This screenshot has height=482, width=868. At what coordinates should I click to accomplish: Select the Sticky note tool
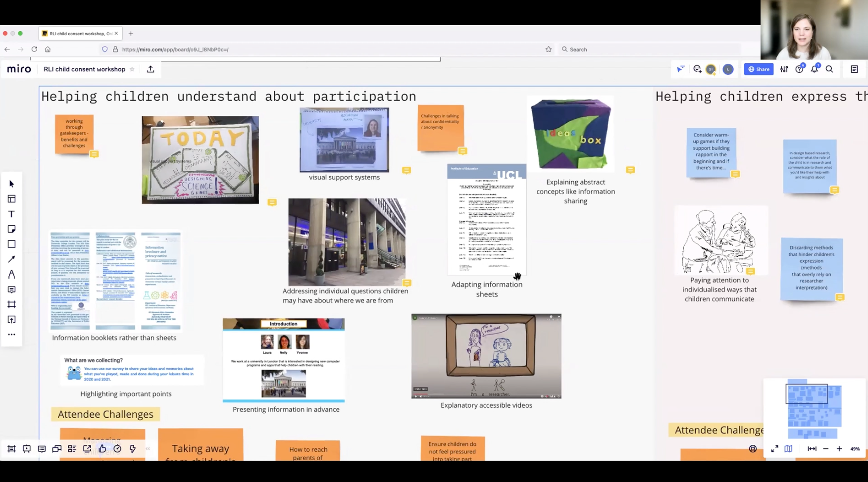point(11,229)
